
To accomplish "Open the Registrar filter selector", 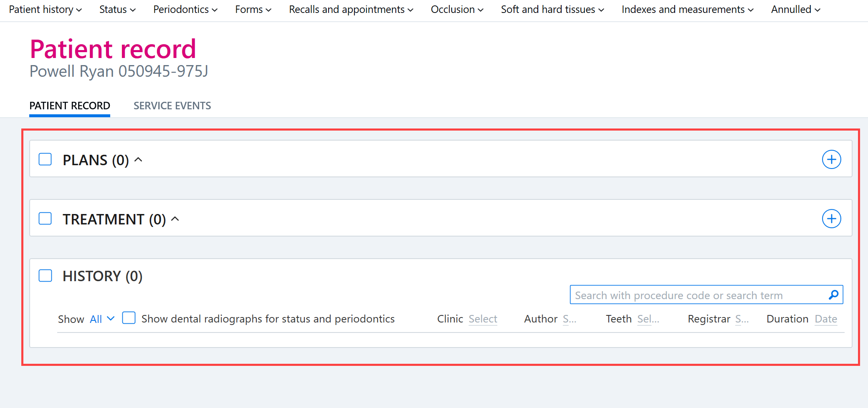I will [x=742, y=319].
